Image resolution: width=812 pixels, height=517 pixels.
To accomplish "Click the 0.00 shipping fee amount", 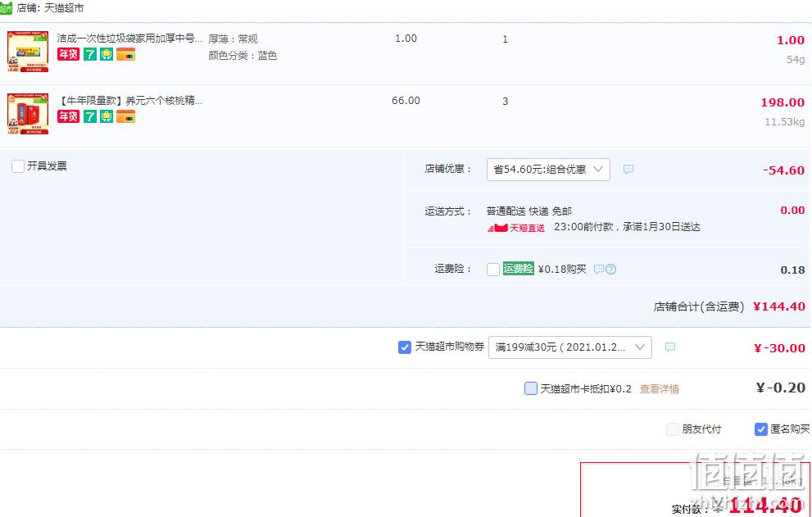I will [792, 211].
